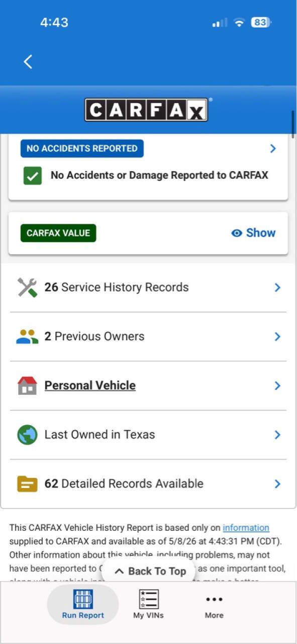Open the Run Report tab
297x644 pixels.
83,604
